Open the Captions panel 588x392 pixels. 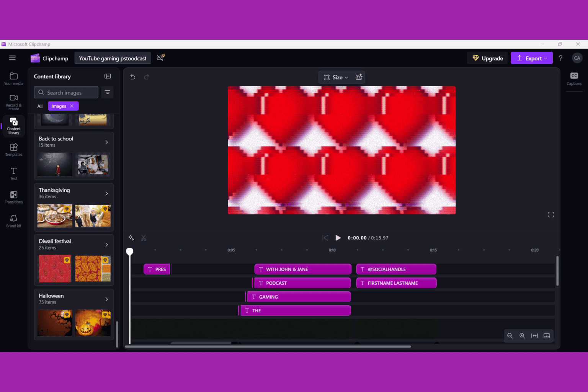(x=574, y=78)
